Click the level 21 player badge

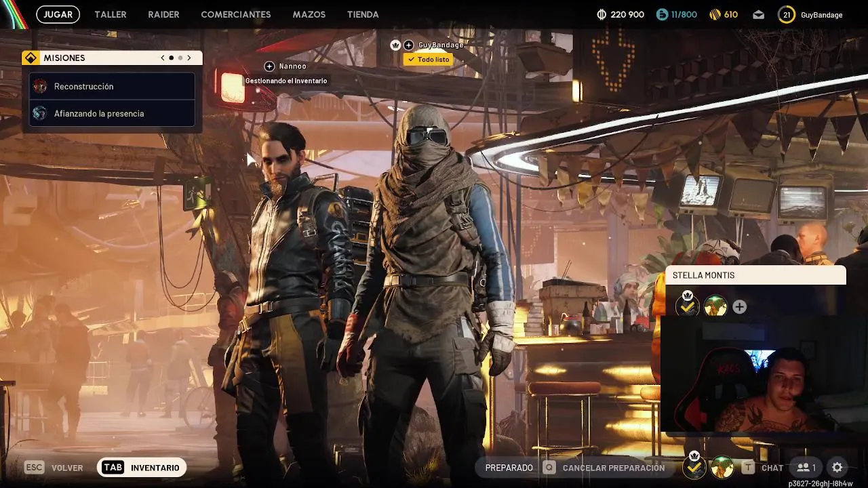786,14
